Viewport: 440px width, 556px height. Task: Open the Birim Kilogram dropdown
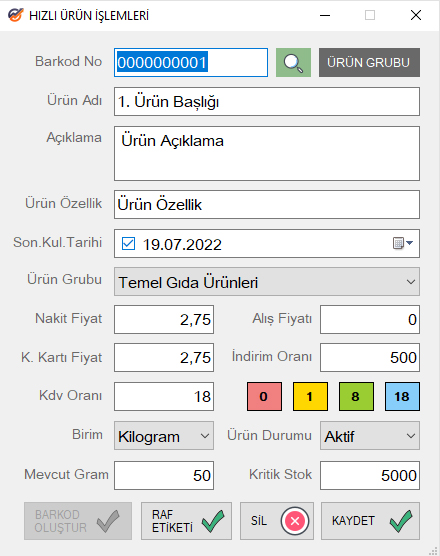[x=164, y=436]
